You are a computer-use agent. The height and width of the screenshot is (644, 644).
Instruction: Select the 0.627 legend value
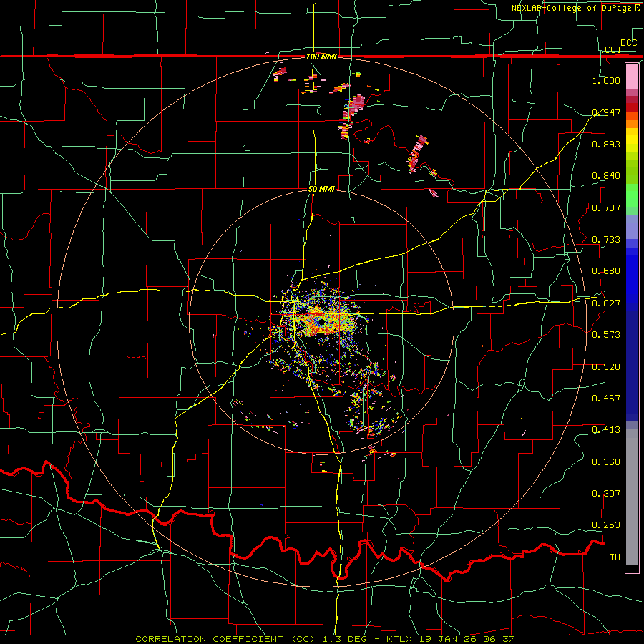(606, 303)
